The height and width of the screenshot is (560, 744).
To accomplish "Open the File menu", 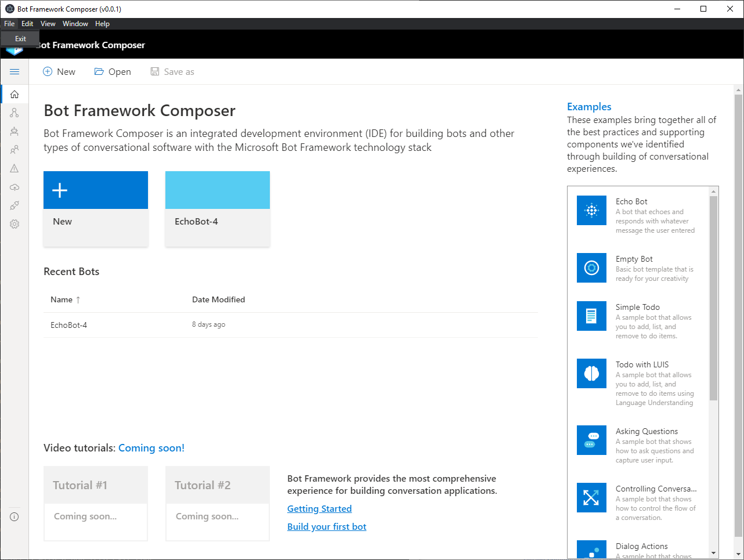I will click(x=9, y=24).
